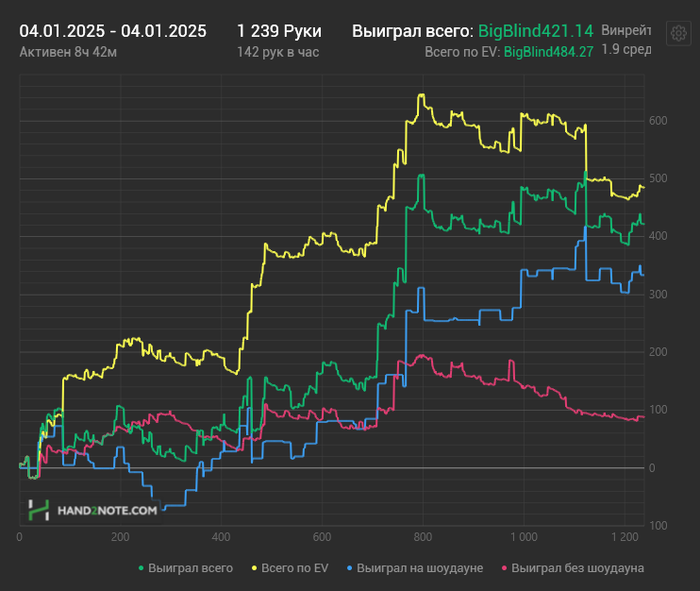Image resolution: width=700 pixels, height=591 pixels.
Task: Click the '1 200' x-axis tick label
Action: [x=625, y=537]
